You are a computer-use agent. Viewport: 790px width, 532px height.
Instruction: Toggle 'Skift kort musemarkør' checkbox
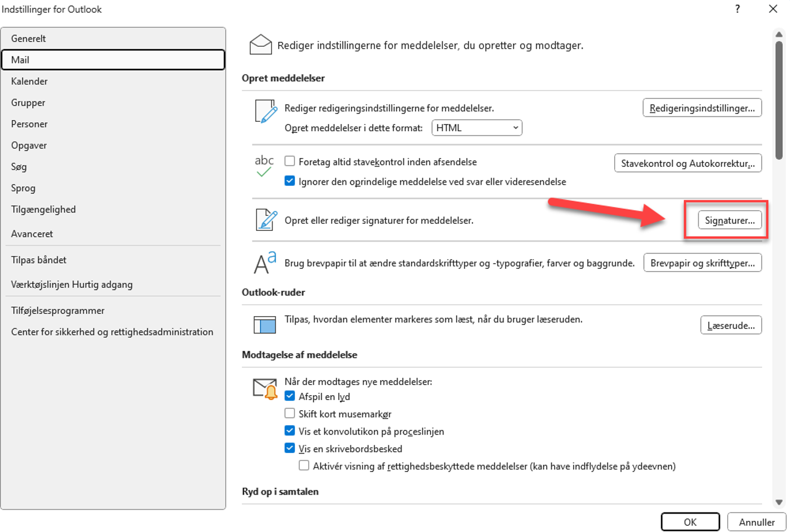290,413
